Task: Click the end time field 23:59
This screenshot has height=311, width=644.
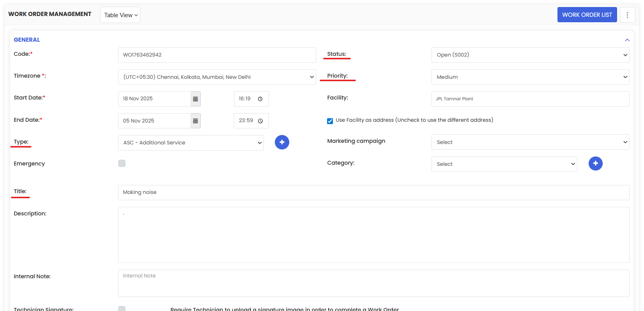Action: click(x=251, y=121)
